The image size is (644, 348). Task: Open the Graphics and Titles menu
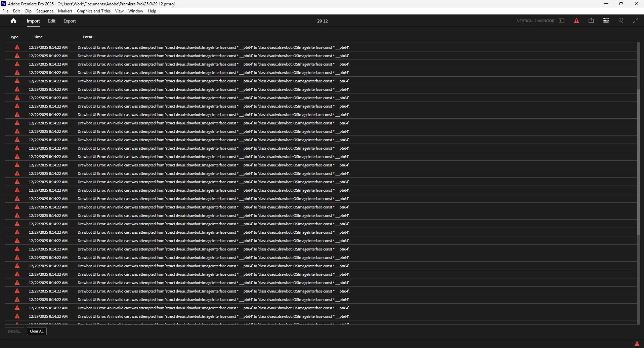tap(94, 11)
